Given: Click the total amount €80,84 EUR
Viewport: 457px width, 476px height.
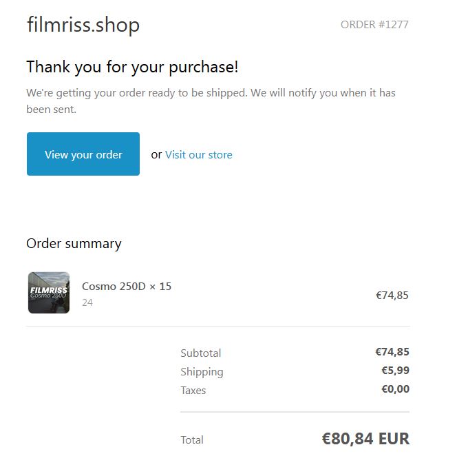Looking at the screenshot, I should (x=365, y=438).
